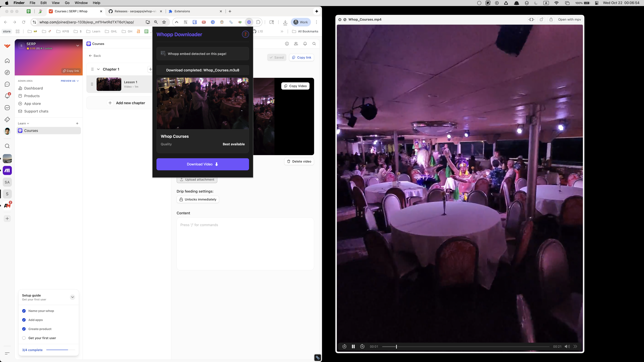The image size is (644, 362).
Task: Mark the Get your first user step complete
Action: pyautogui.click(x=24, y=338)
